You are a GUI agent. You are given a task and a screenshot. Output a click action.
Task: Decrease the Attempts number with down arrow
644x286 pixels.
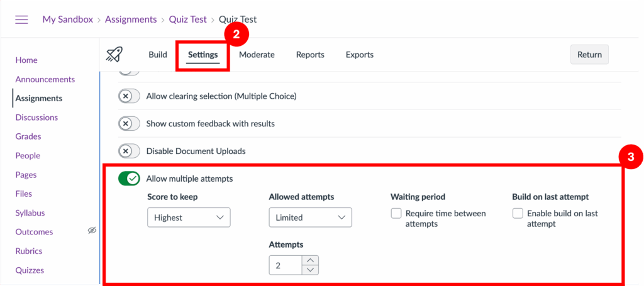tap(311, 270)
